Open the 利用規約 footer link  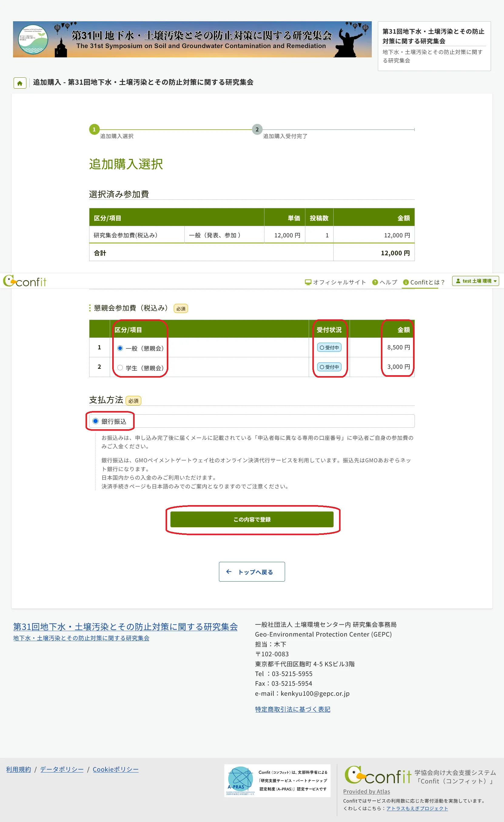(x=18, y=769)
